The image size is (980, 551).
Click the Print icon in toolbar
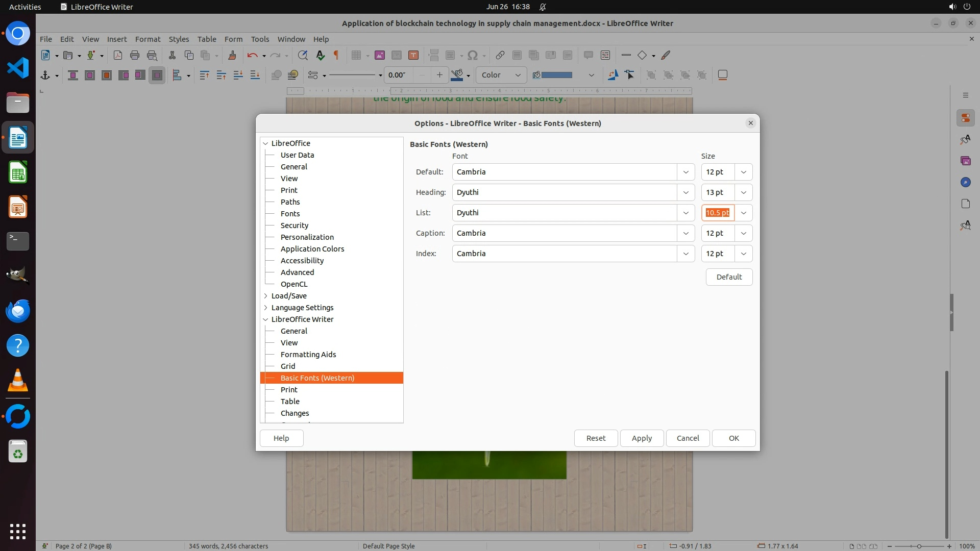[135, 56]
